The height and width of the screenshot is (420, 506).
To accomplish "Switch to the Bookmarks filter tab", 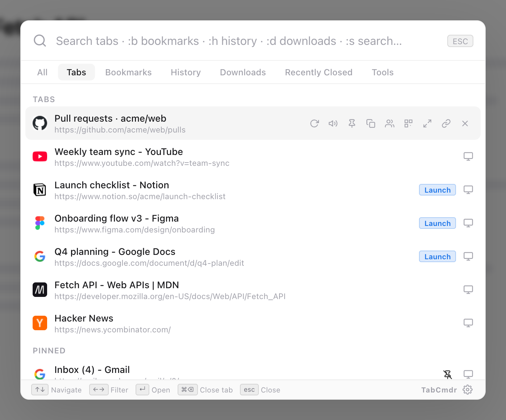I will (x=129, y=72).
